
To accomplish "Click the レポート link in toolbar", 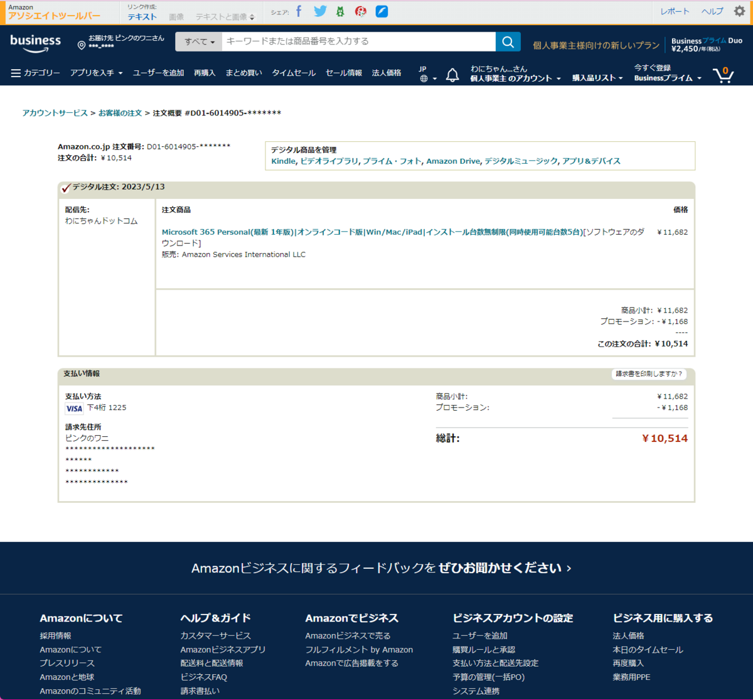I will (675, 11).
